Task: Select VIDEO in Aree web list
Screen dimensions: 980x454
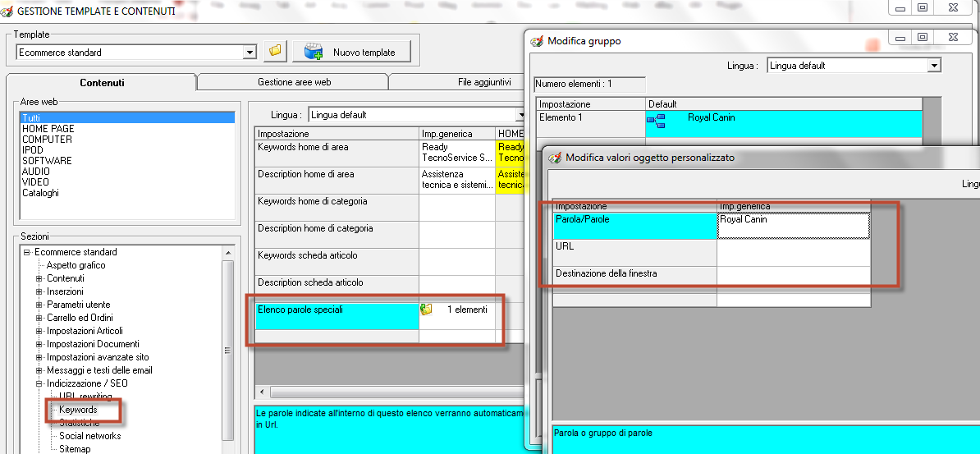Action: pyautogui.click(x=35, y=182)
